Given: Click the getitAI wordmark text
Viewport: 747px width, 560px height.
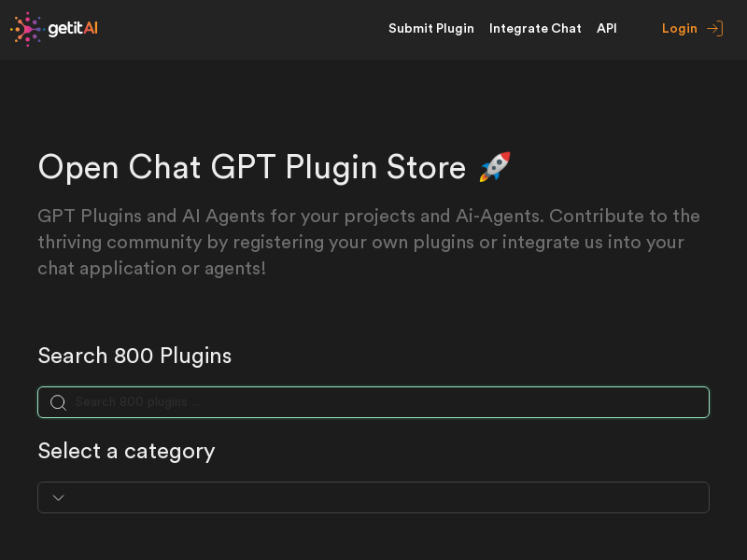Looking at the screenshot, I should 73,29.
